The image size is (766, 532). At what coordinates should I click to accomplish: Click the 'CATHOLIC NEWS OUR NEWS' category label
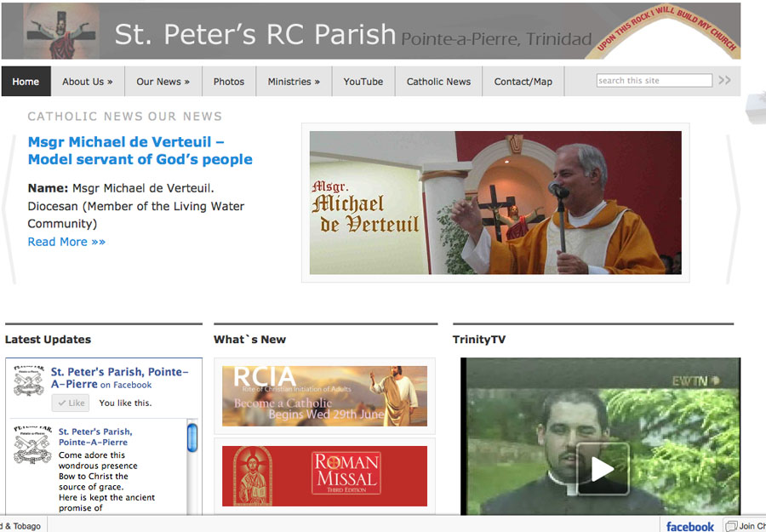[125, 117]
